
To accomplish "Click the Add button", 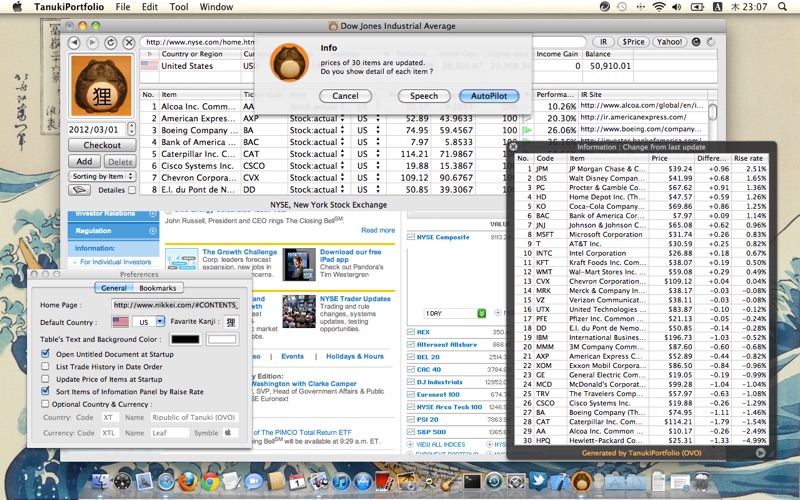I will 84,161.
